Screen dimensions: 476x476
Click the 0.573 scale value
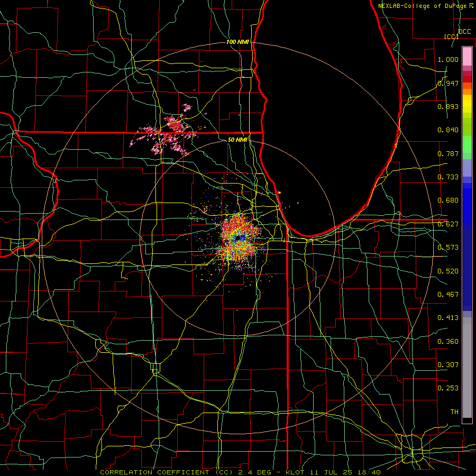[x=448, y=248]
